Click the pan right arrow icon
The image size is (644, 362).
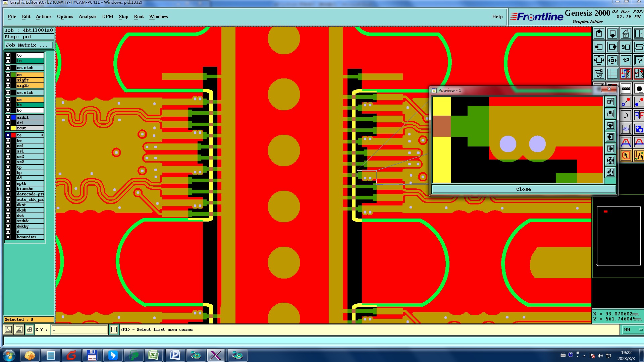pos(612,47)
